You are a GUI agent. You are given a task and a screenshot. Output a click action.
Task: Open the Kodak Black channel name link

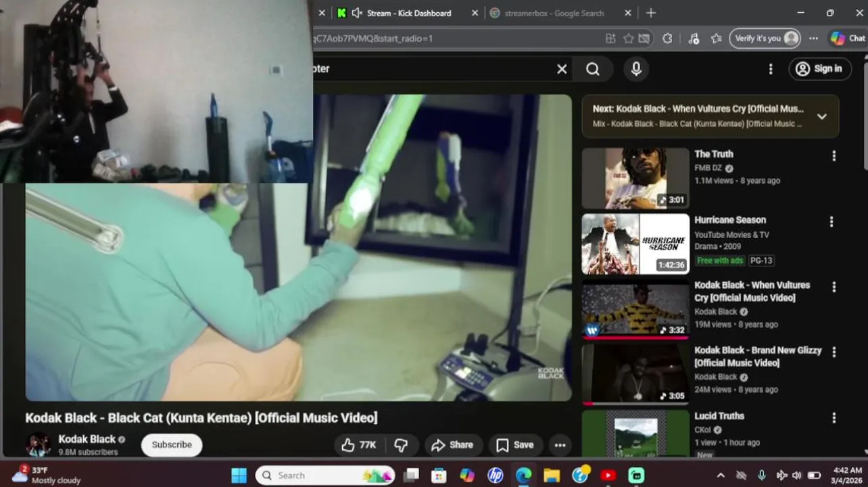click(87, 439)
